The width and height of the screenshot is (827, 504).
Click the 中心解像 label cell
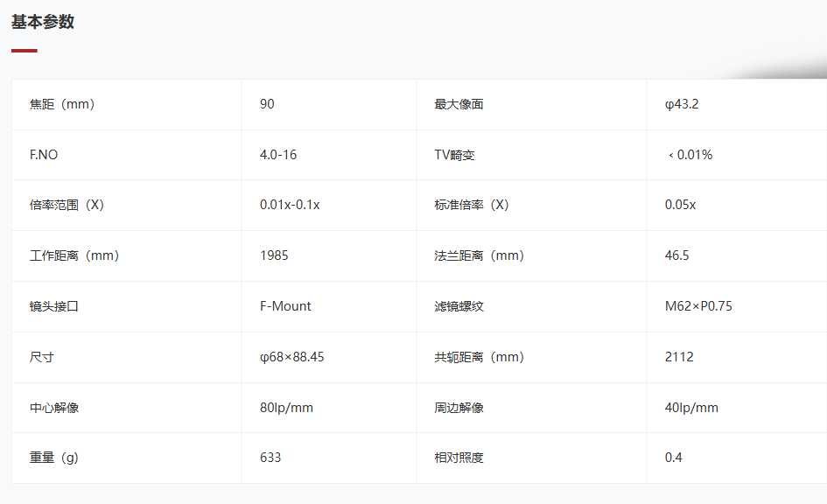127,408
